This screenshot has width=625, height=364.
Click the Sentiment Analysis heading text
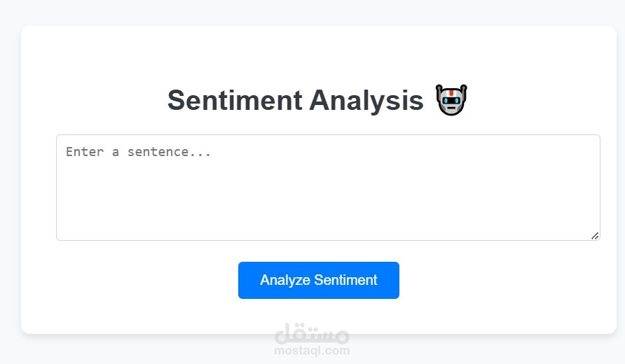pos(295,101)
